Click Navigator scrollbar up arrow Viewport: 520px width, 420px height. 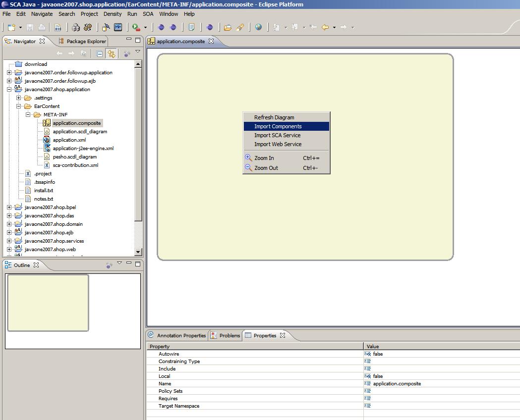(138, 63)
